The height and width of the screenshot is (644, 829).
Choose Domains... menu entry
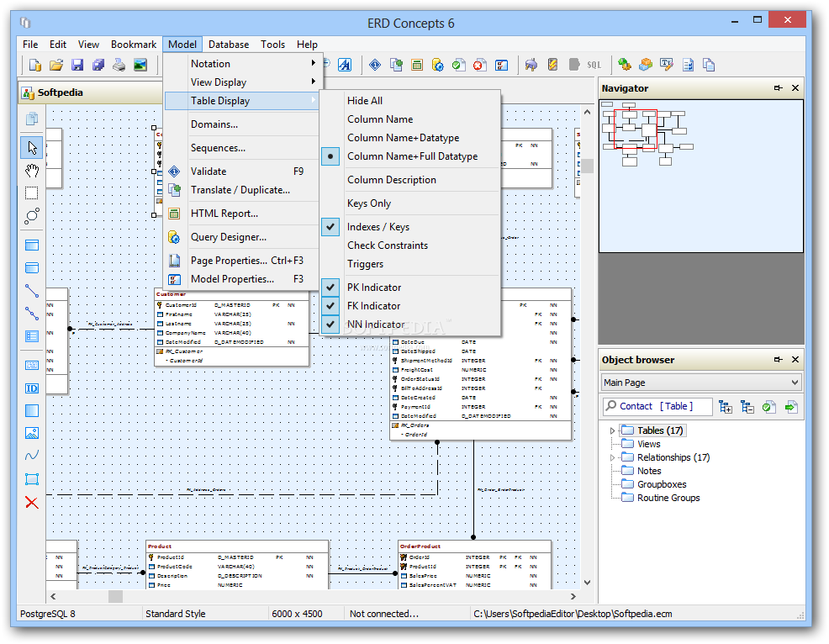click(x=241, y=124)
